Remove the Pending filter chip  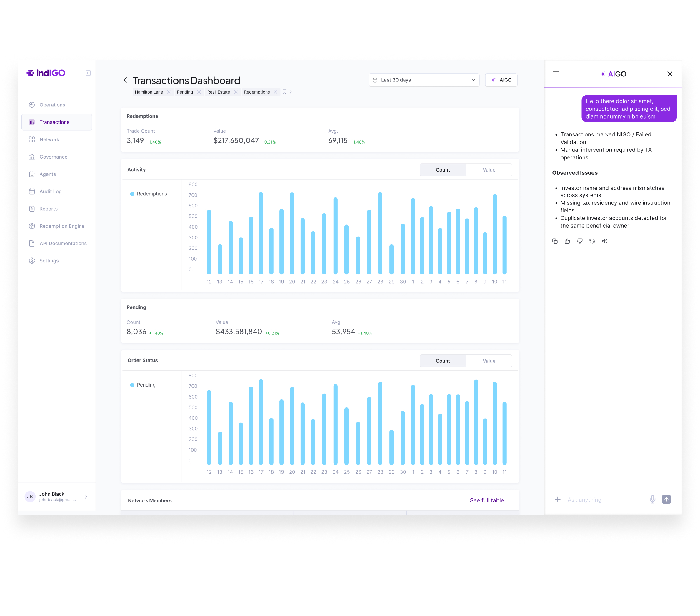[199, 92]
